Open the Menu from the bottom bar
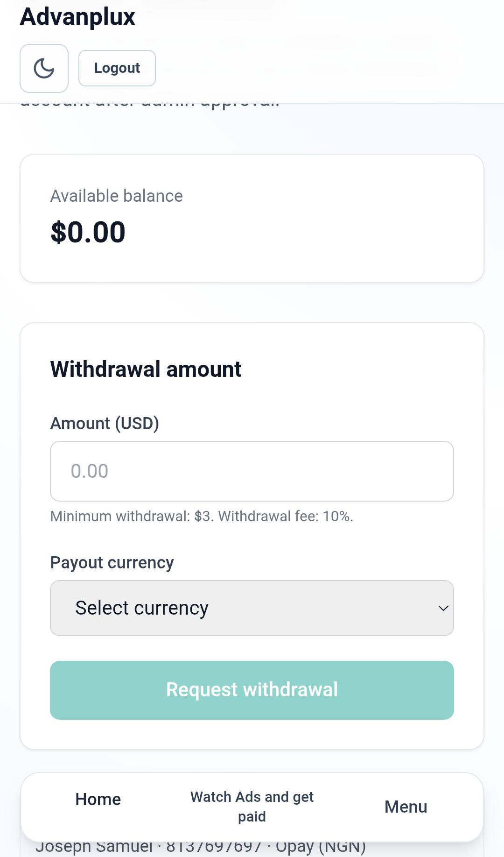504x857 pixels. point(406,806)
